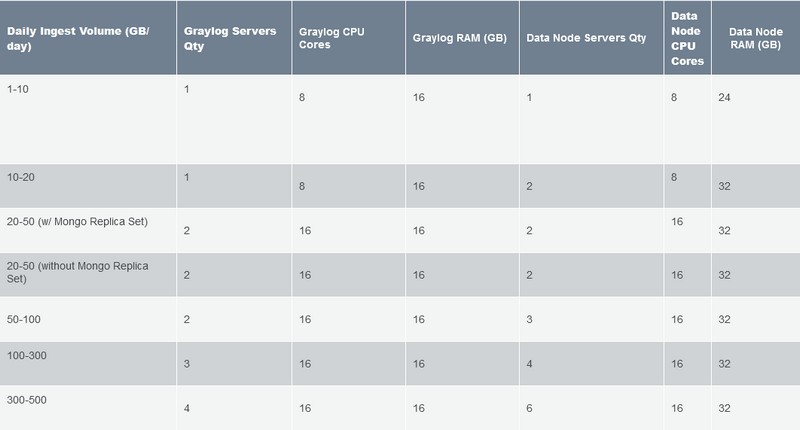Click the Data Node RAM value 24
This screenshot has width=800, height=430.
point(725,99)
